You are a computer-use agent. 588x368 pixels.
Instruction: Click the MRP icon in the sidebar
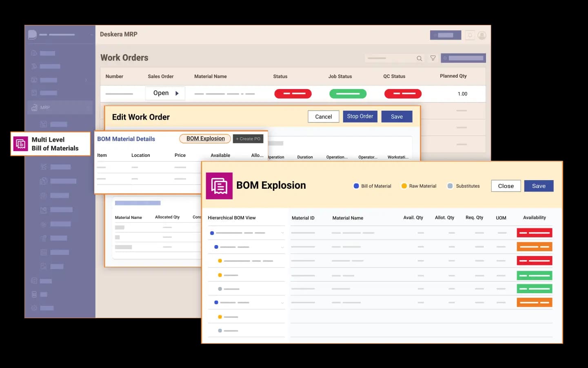point(34,108)
